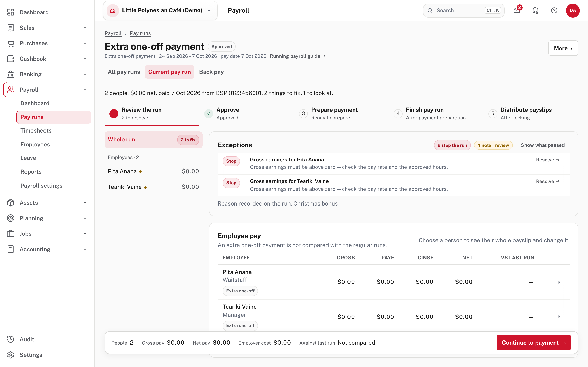This screenshot has height=367, width=588.
Task: Toggle Show what passed
Action: (x=542, y=145)
